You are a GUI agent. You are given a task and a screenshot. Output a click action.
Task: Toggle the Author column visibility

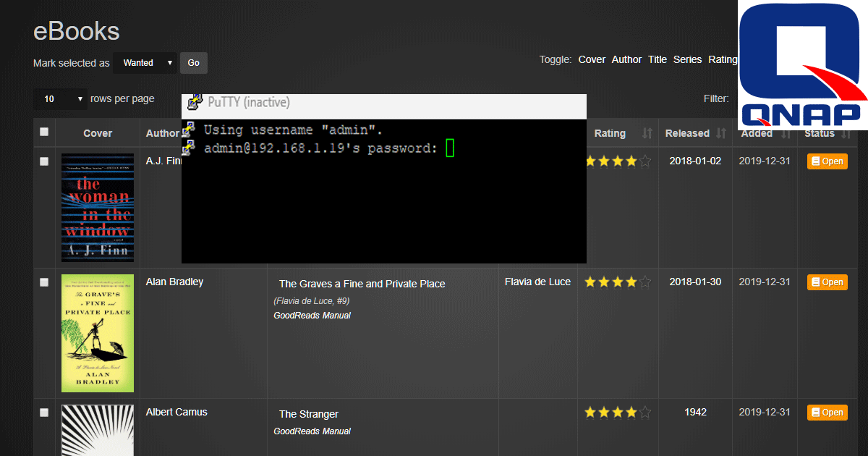(626, 59)
